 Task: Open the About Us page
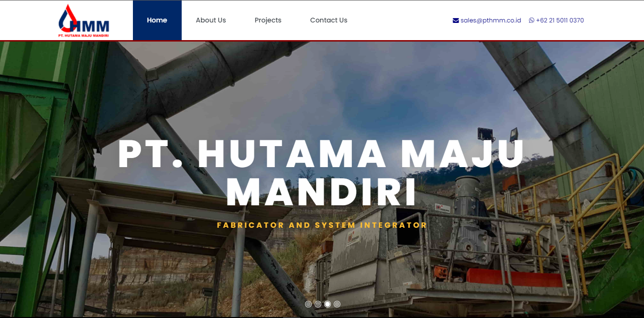pos(211,20)
